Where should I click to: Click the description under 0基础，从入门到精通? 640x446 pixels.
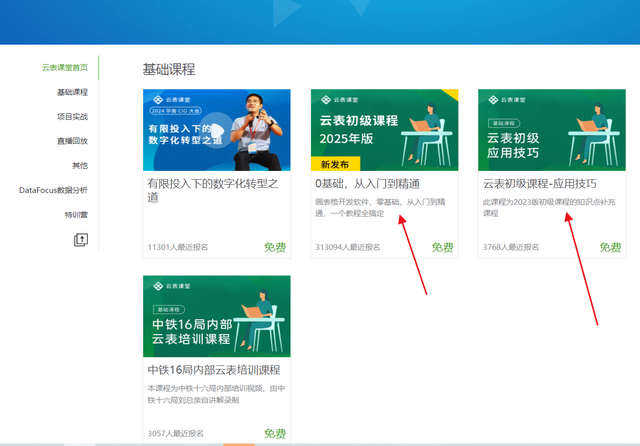coord(380,207)
